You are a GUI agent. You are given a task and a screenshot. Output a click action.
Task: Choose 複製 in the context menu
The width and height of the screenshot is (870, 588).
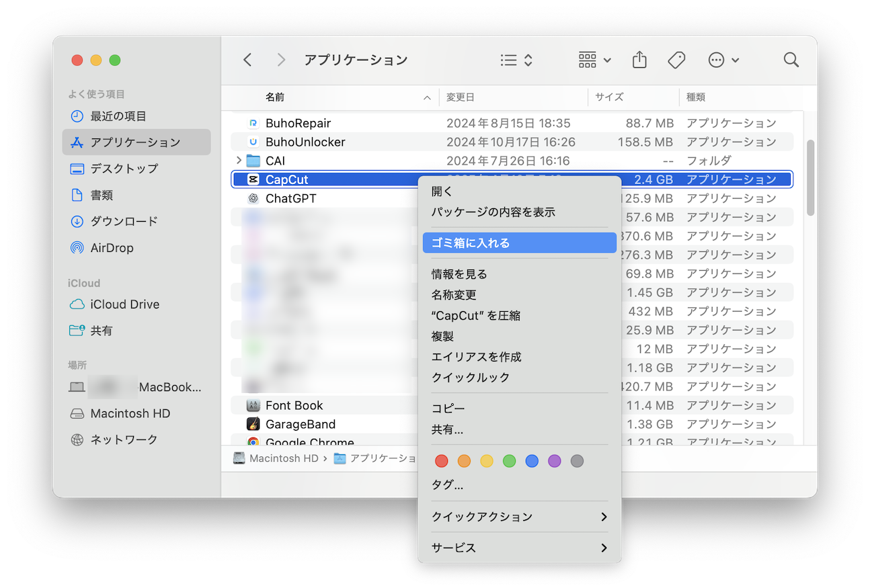(x=519, y=336)
